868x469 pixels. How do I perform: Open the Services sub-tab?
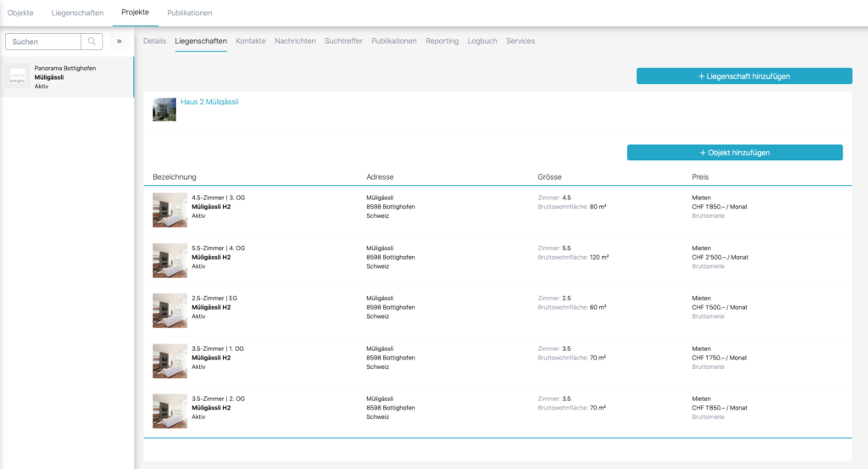520,41
